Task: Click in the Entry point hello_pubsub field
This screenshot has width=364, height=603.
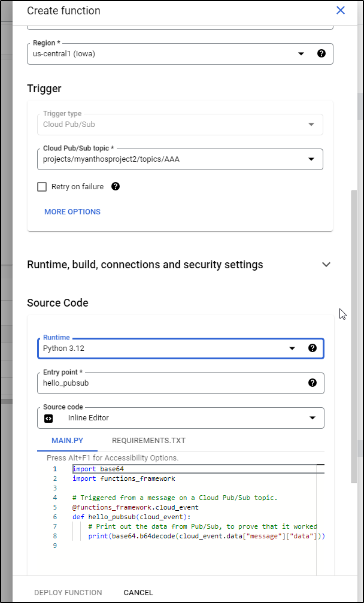Action: pyautogui.click(x=181, y=383)
